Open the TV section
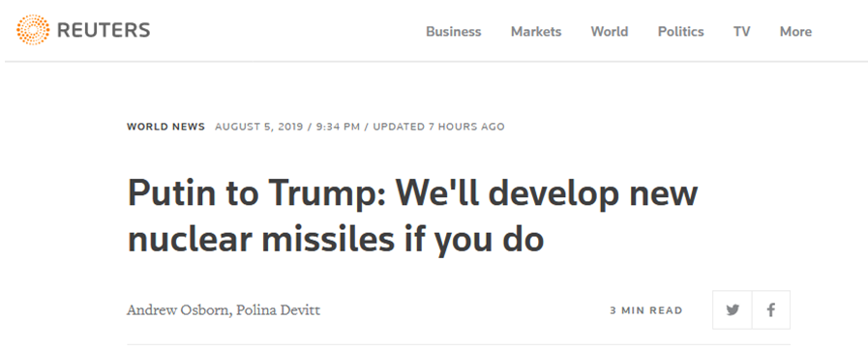This screenshot has height=349, width=868. click(x=742, y=32)
